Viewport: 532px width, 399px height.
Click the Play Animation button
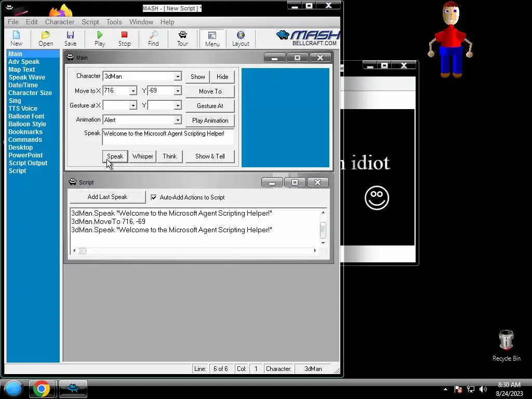pos(210,121)
